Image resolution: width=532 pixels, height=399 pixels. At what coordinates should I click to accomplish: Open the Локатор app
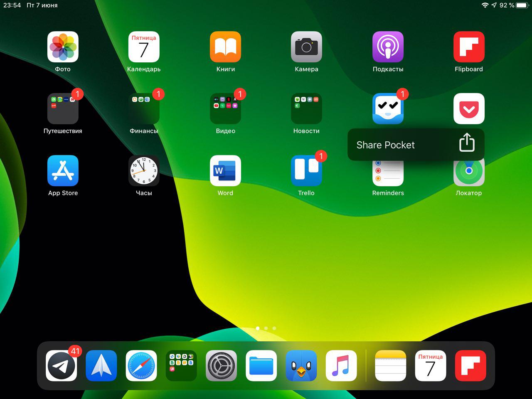click(469, 174)
